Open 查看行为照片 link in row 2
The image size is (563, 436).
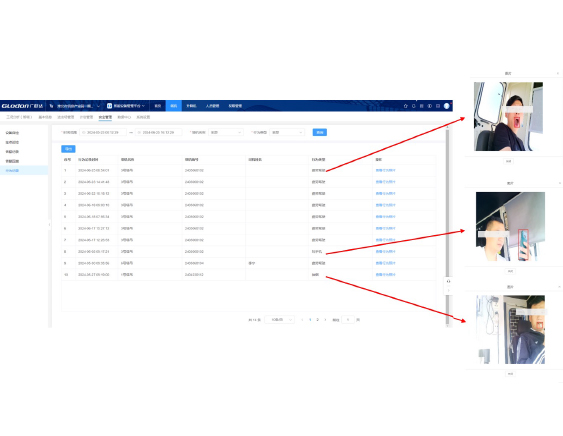tap(385, 182)
